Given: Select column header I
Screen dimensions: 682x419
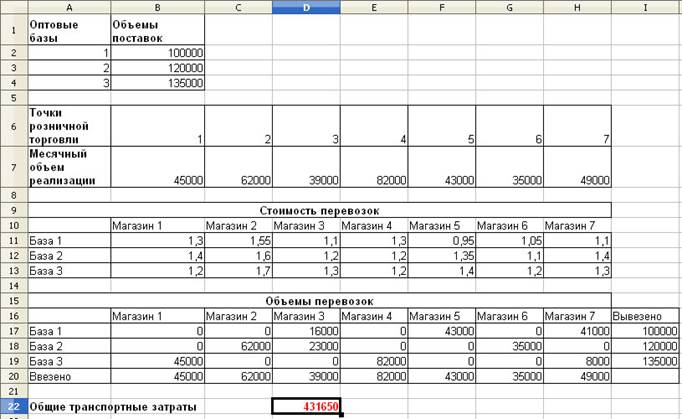Looking at the screenshot, I should 645,7.
